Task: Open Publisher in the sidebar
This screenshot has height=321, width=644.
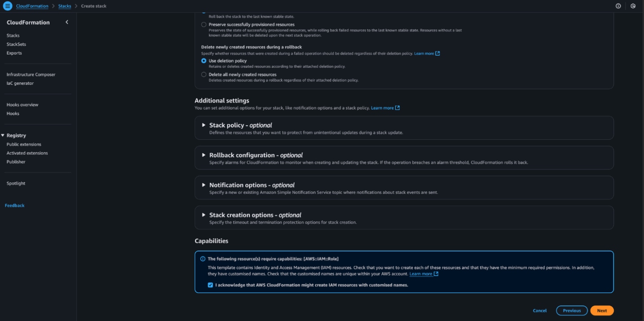Action: (x=16, y=162)
